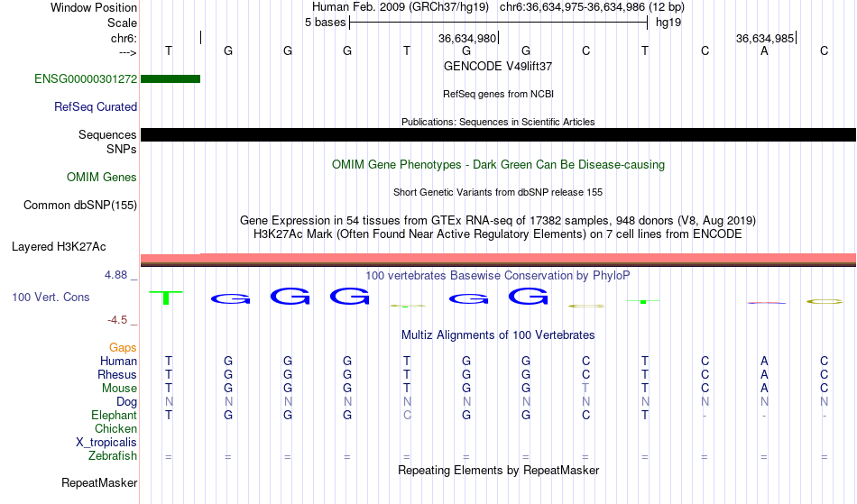857x504 pixels.
Task: Click the green ENSG00000301272 gene block
Action: click(170, 79)
